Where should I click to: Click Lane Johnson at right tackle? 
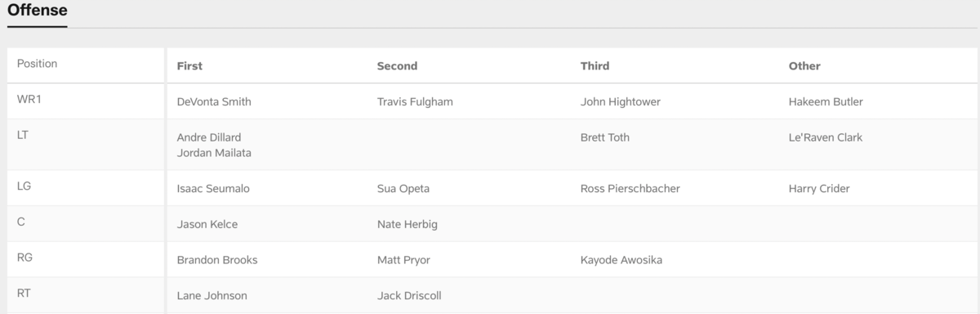coord(212,296)
